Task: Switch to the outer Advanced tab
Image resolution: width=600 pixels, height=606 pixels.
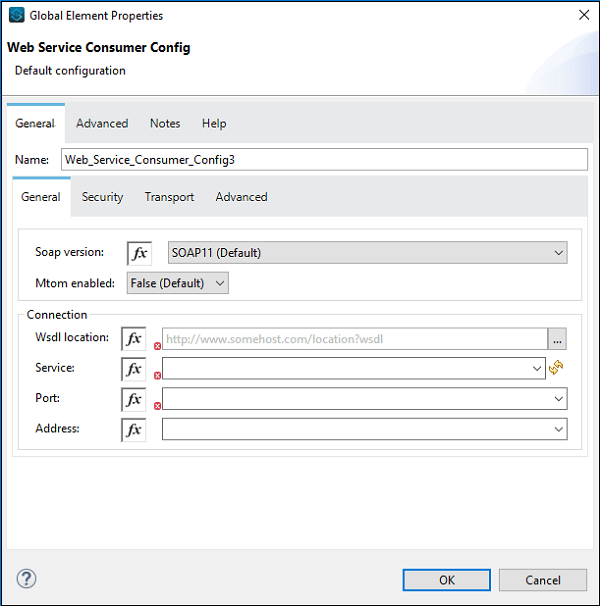Action: pos(102,124)
